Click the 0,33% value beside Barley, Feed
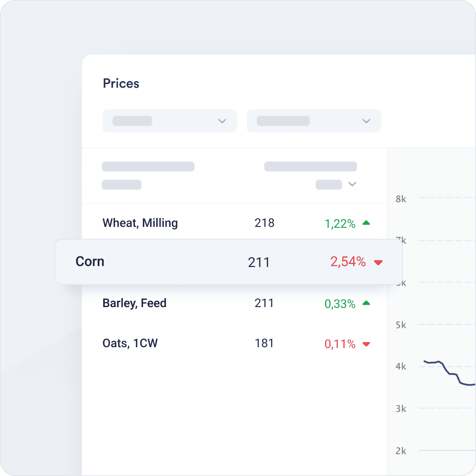 click(x=340, y=304)
